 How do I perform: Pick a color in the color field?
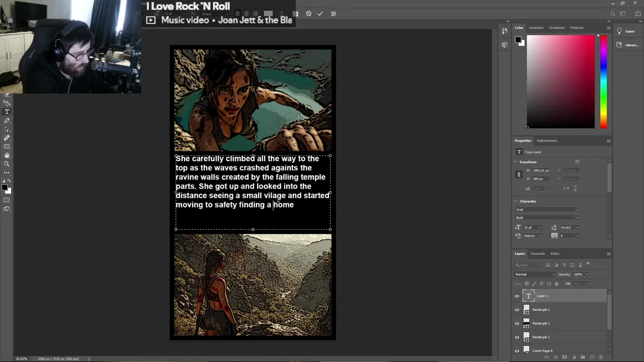[560, 81]
